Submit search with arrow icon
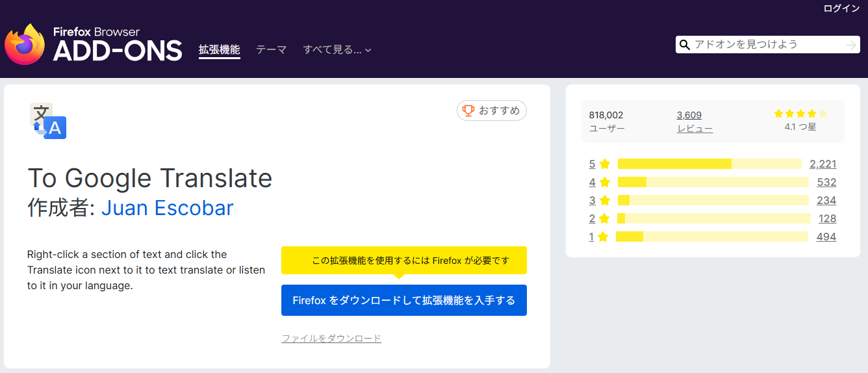This screenshot has width=868, height=373. tap(850, 45)
